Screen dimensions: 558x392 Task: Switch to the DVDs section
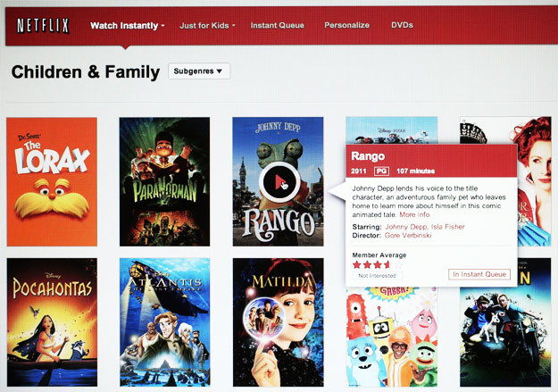(402, 25)
